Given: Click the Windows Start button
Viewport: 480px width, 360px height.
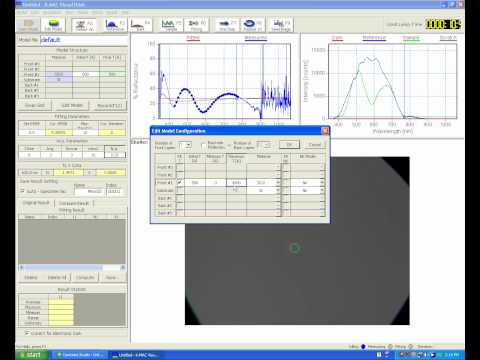Looking at the screenshot, I should tap(31, 355).
